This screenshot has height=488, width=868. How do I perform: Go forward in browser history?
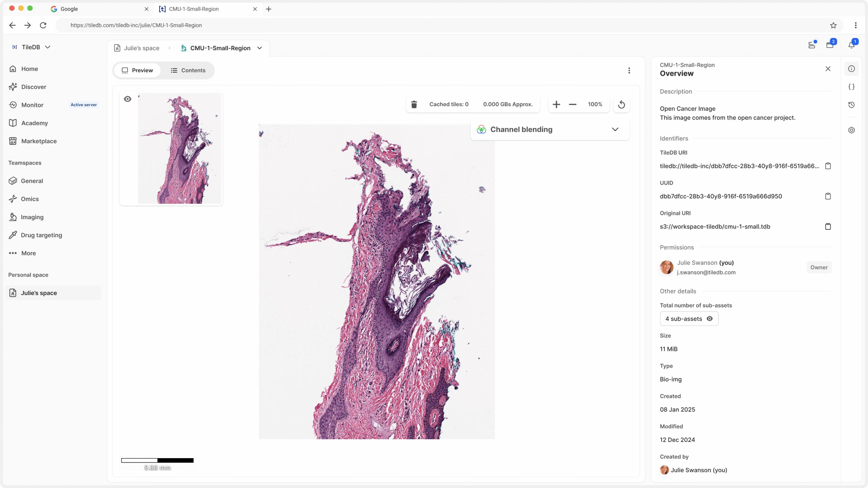(28, 25)
